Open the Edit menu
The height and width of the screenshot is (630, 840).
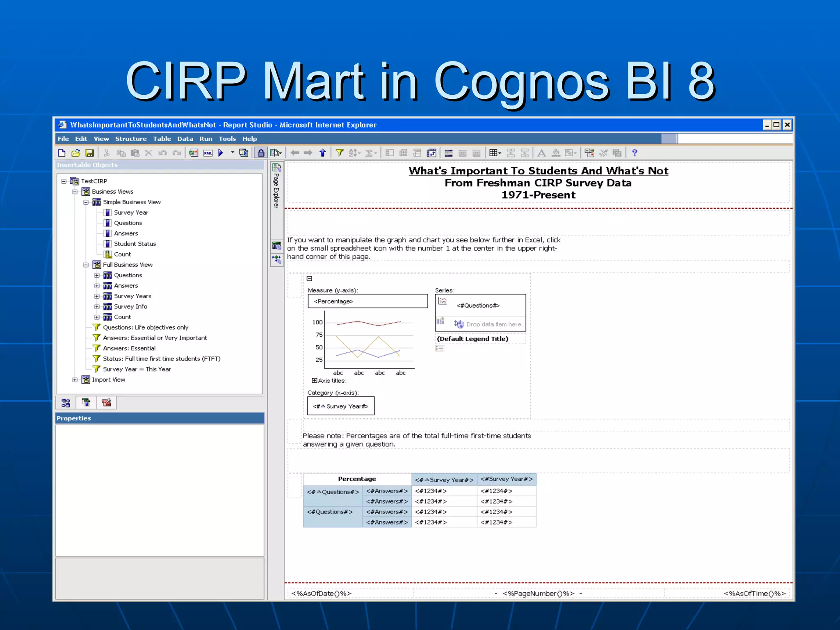[x=81, y=139]
